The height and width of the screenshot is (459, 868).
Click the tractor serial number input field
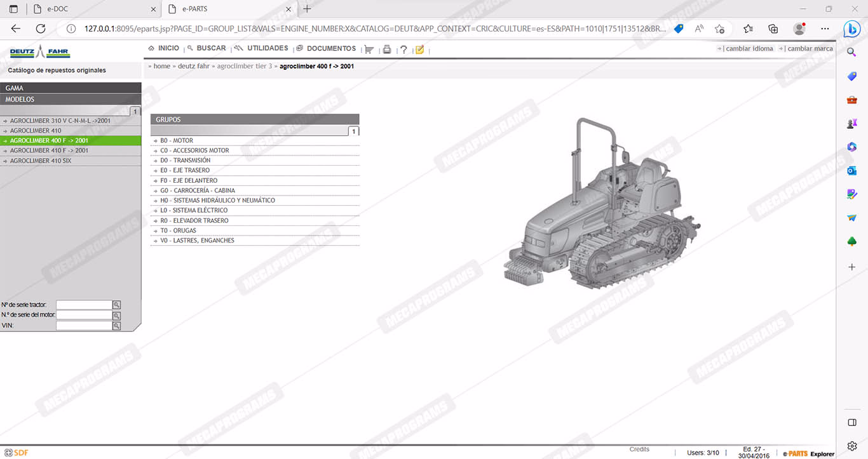84,305
